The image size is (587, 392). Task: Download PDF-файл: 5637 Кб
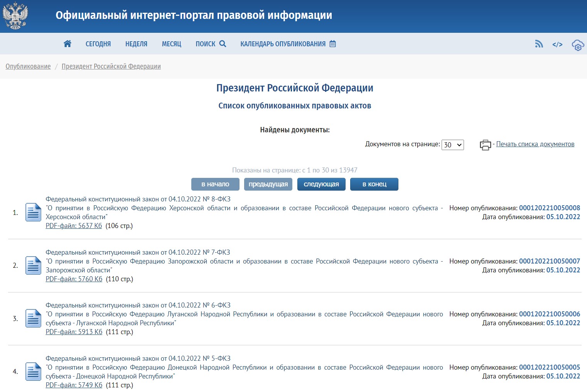click(74, 226)
